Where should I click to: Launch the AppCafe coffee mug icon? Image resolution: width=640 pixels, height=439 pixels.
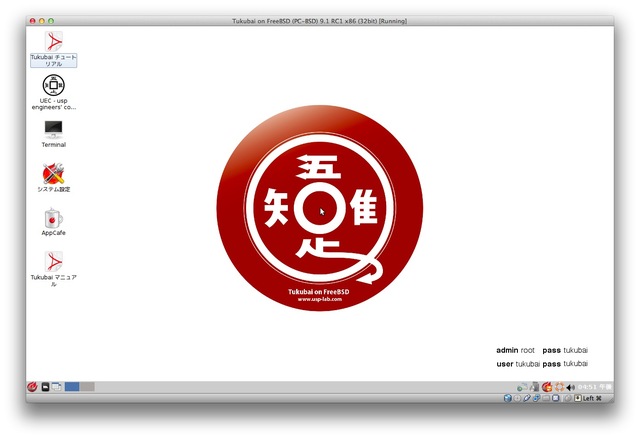(53, 222)
